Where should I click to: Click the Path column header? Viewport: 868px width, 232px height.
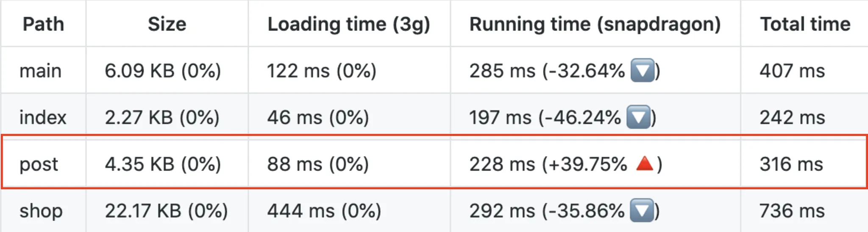(x=43, y=24)
